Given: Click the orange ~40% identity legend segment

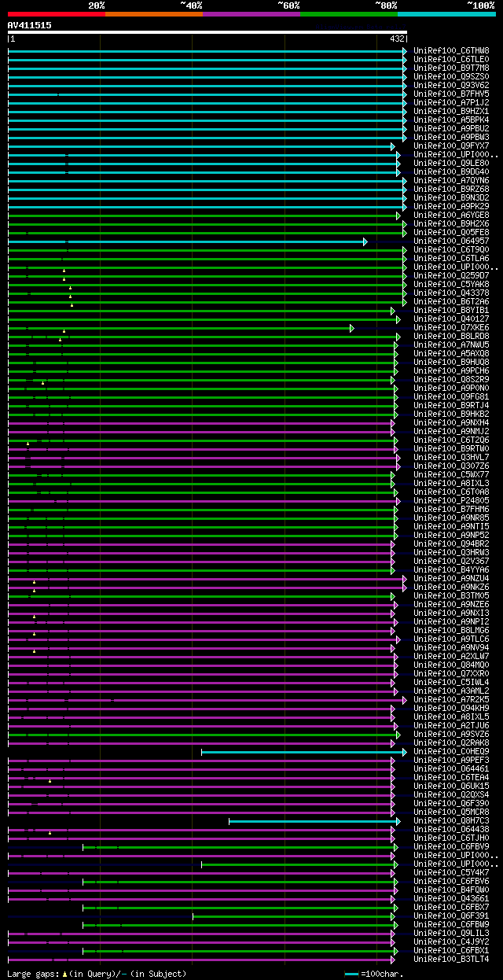Looking at the screenshot, I should pyautogui.click(x=154, y=13).
